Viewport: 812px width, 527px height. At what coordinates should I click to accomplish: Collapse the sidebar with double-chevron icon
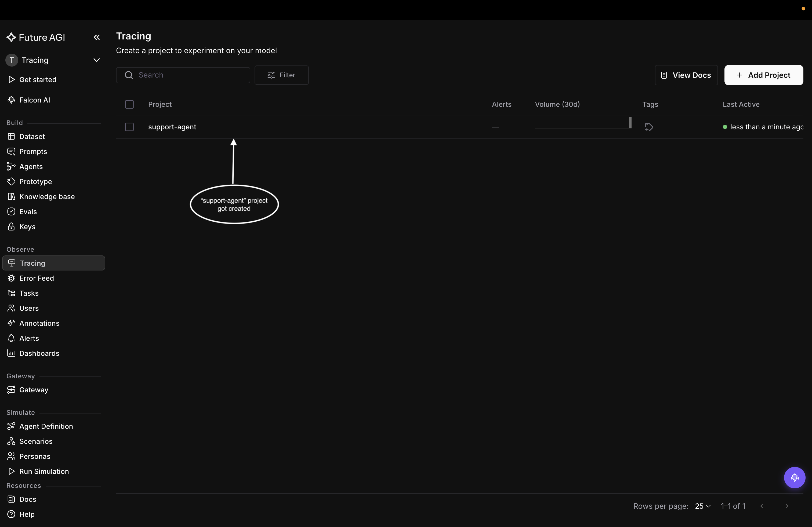point(97,37)
